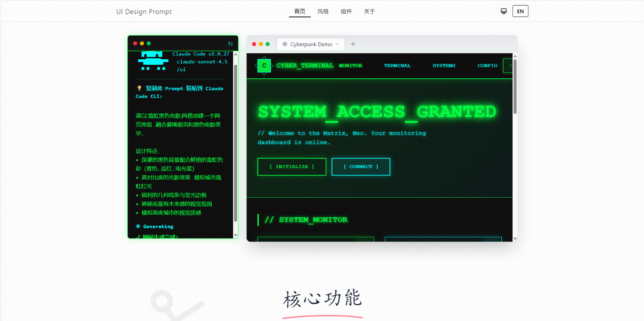Click the [ INITIALIZE ] button

pos(292,167)
